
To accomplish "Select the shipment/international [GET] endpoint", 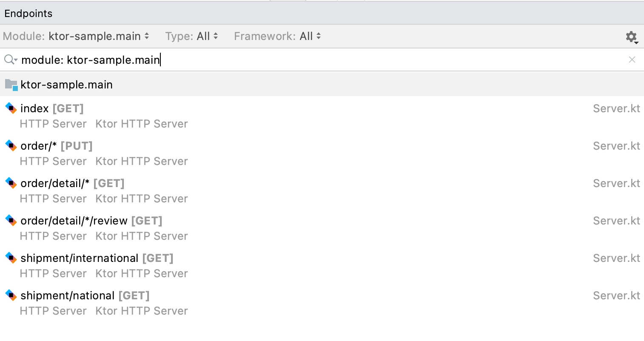I will [322, 265].
